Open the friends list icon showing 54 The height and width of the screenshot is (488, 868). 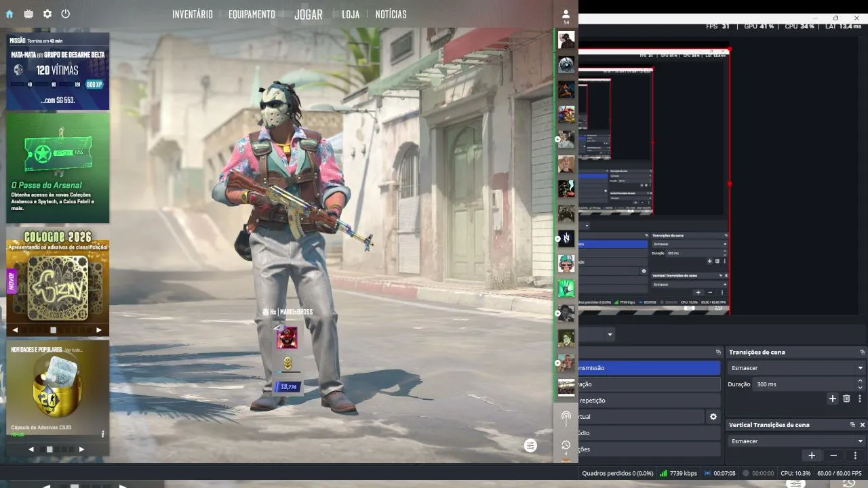point(566,16)
